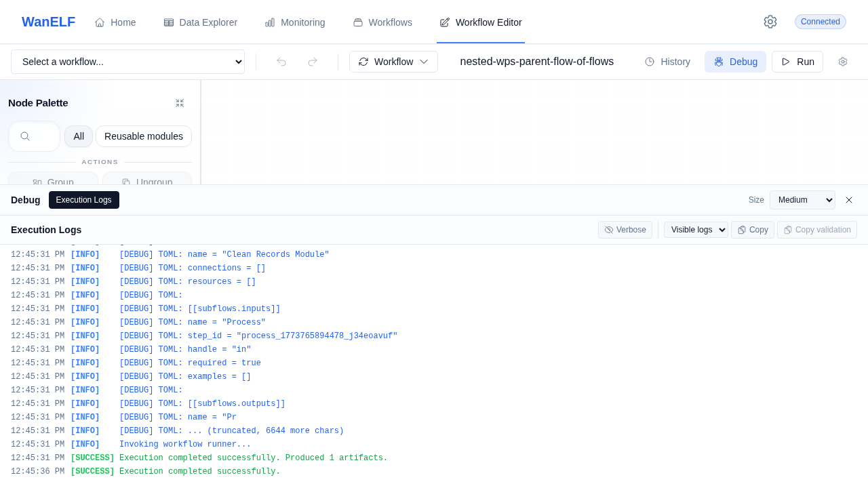Viewport: 868px width, 488px height.
Task: Click the truncated 6644 more chars line
Action: point(434,431)
